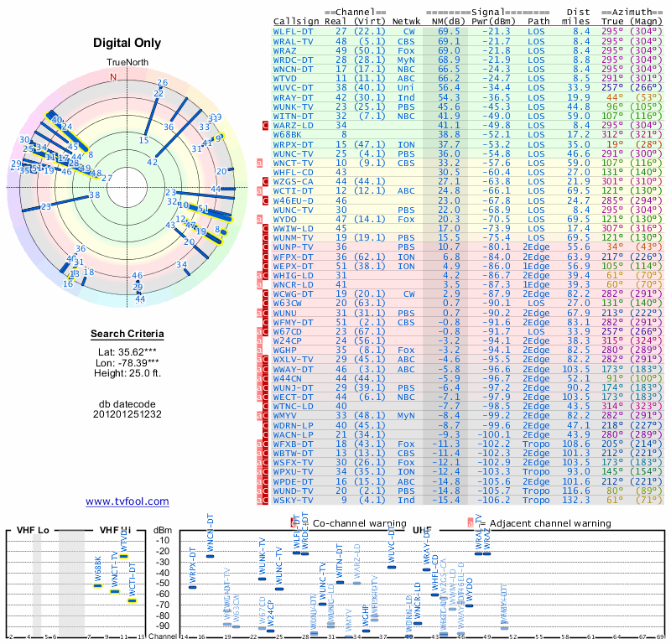The image size is (671, 644).
Task: Click power value '-21.3' in the table
Action: click(497, 32)
